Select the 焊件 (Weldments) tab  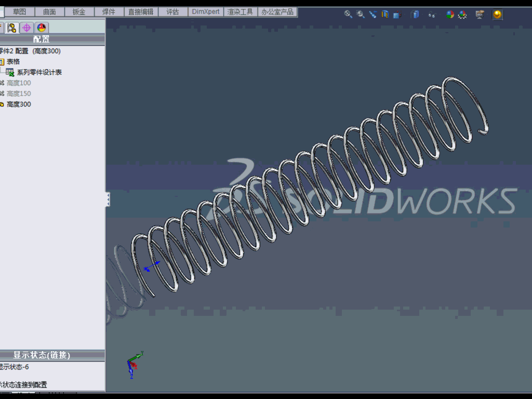pos(109,12)
